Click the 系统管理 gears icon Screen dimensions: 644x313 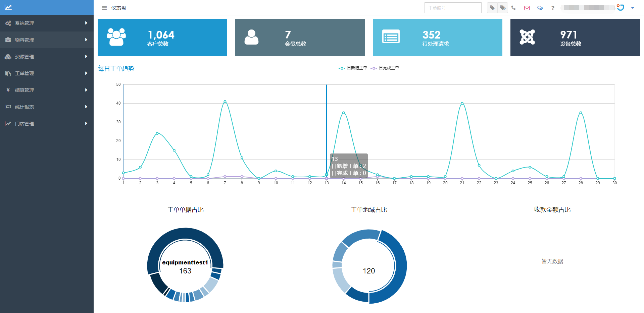click(x=8, y=23)
